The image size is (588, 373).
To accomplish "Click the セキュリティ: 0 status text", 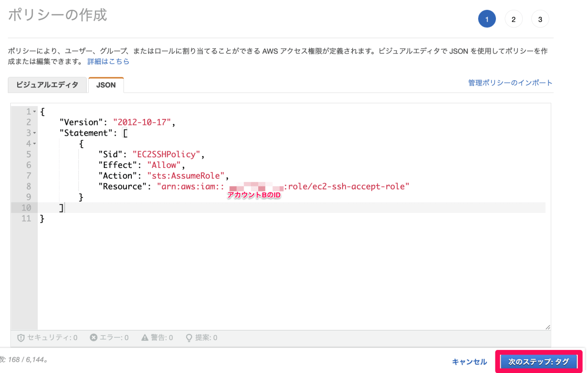I will point(52,338).
